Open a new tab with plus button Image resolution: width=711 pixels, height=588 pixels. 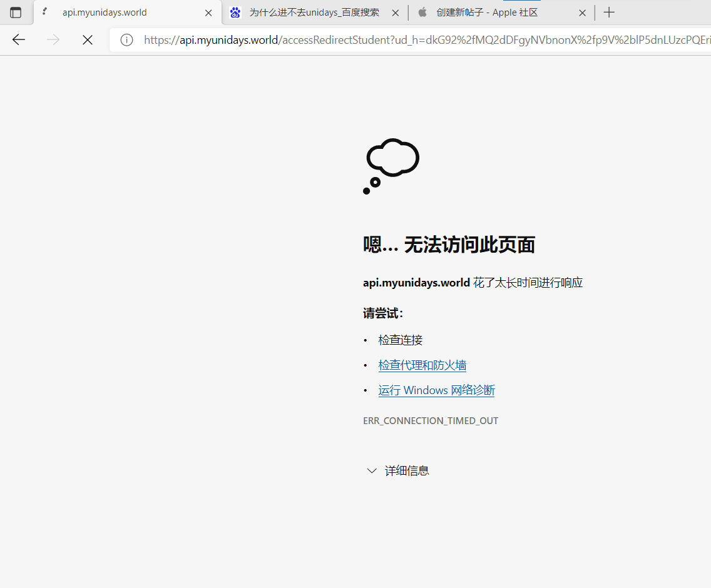coord(609,13)
